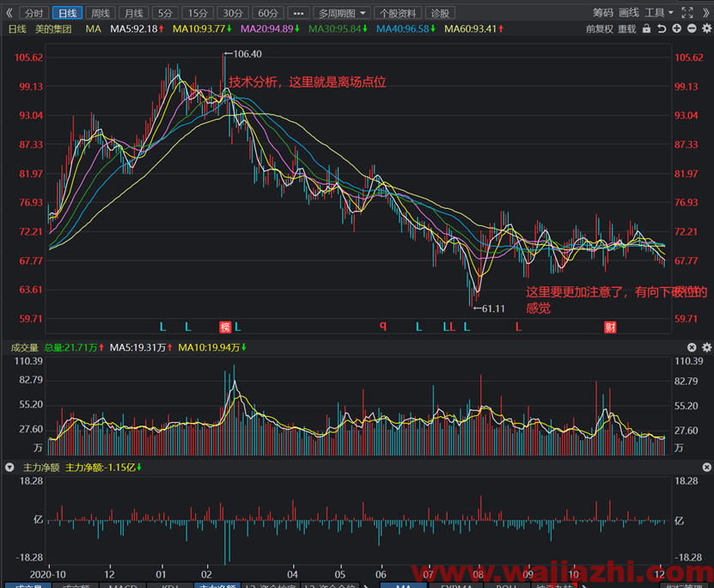Open 诊股 stock diagnosis
The image size is (714, 588).
[x=440, y=13]
